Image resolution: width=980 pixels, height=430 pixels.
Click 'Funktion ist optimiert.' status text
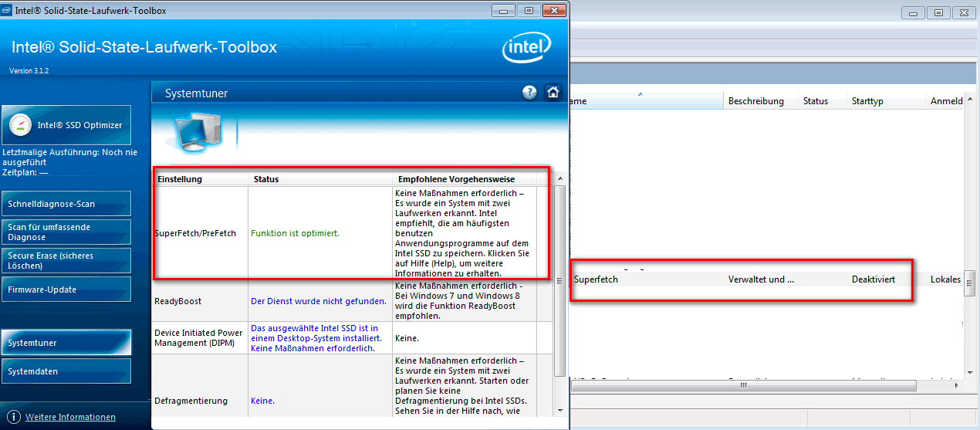tap(295, 232)
